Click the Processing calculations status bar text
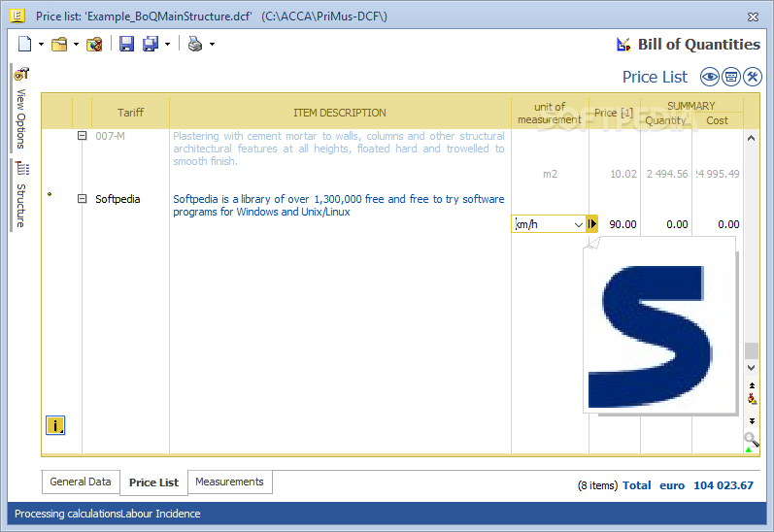This screenshot has height=532, width=774. tap(108, 514)
